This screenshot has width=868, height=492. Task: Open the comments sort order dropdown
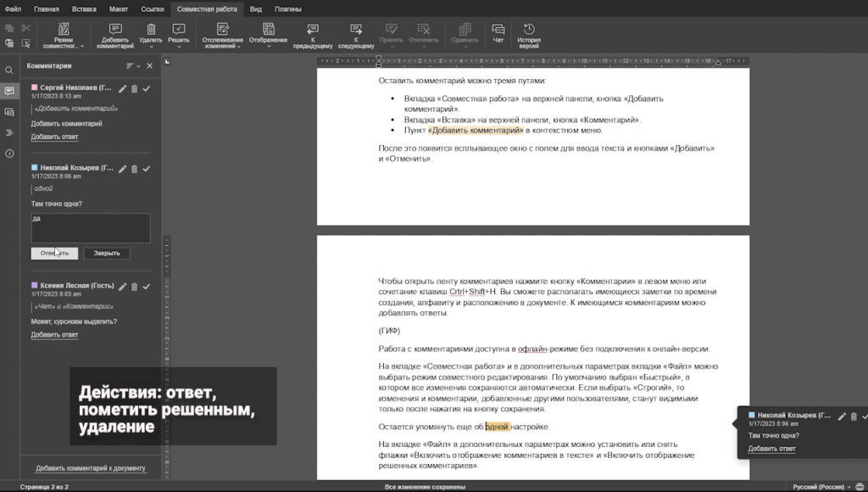click(132, 65)
